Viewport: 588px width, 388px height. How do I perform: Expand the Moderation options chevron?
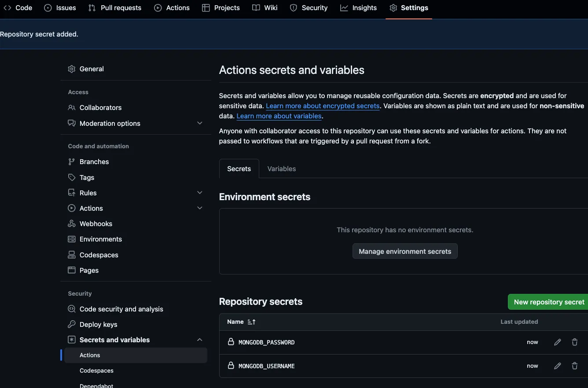pyautogui.click(x=200, y=124)
